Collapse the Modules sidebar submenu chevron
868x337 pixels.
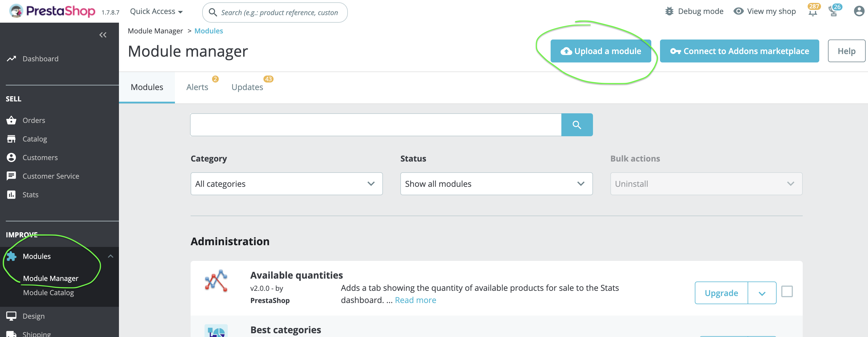pos(111,256)
